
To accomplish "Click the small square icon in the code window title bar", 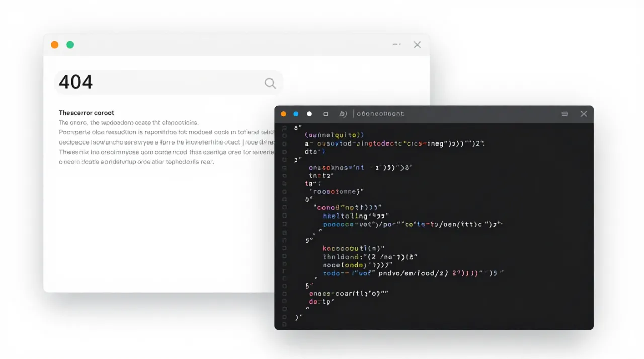I will [x=326, y=114].
